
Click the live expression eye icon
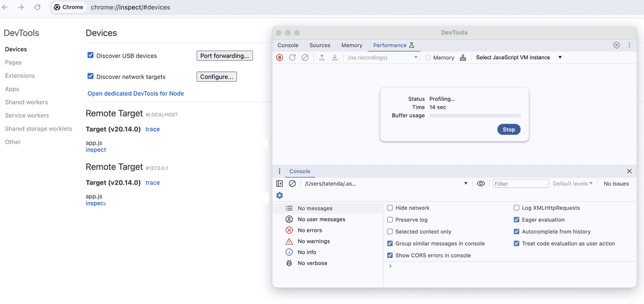click(x=481, y=184)
